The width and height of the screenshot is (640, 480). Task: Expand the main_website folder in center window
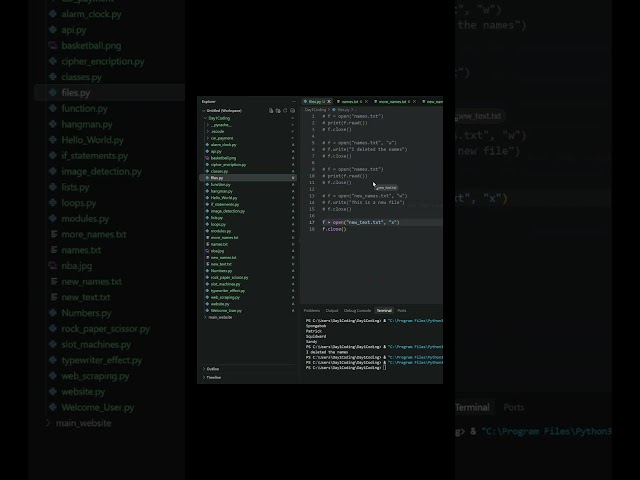[x=205, y=317]
